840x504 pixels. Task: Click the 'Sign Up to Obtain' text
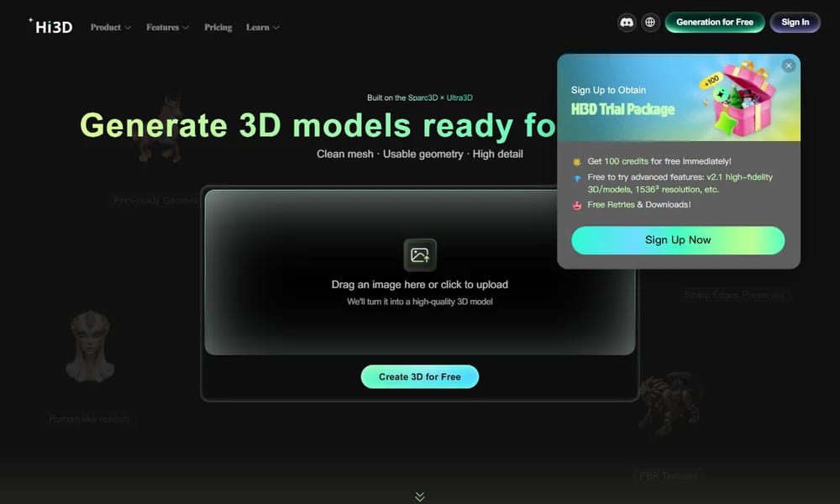tap(608, 90)
